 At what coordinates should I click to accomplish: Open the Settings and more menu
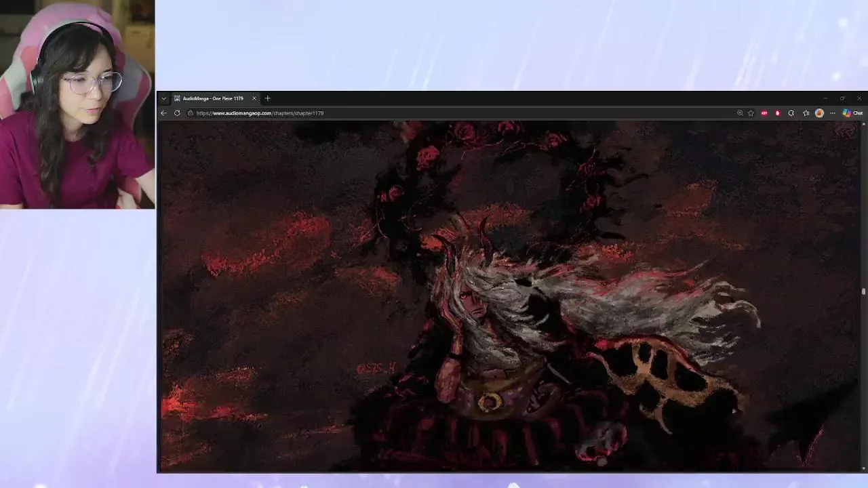[x=833, y=113]
